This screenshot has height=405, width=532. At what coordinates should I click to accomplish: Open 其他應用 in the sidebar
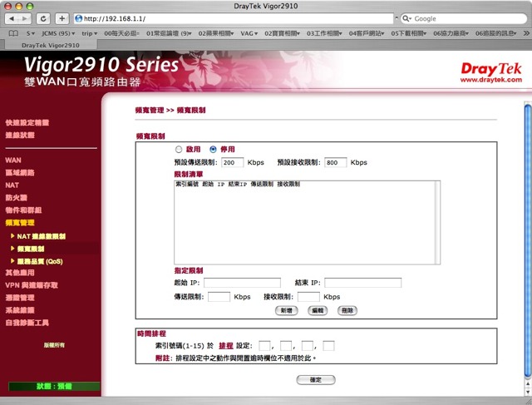coord(20,273)
